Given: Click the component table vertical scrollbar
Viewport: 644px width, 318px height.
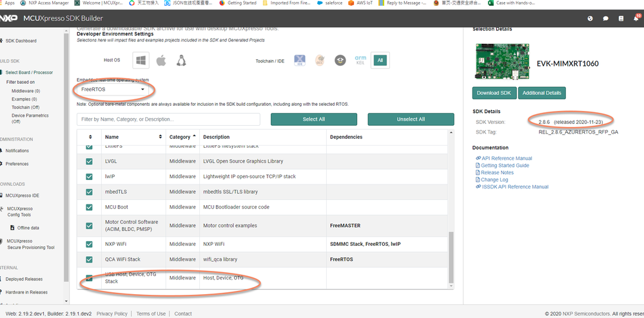Looking at the screenshot, I should click(451, 257).
